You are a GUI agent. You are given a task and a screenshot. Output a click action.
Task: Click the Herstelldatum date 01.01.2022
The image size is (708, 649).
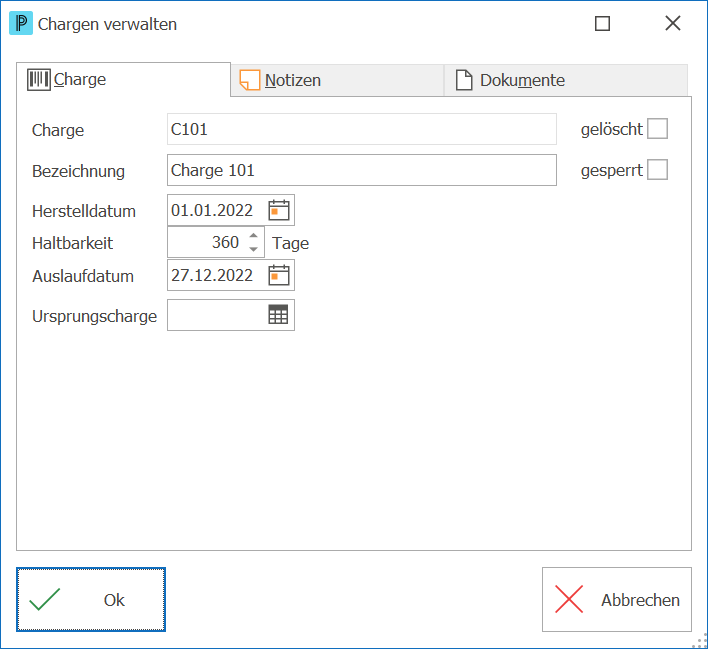212,210
